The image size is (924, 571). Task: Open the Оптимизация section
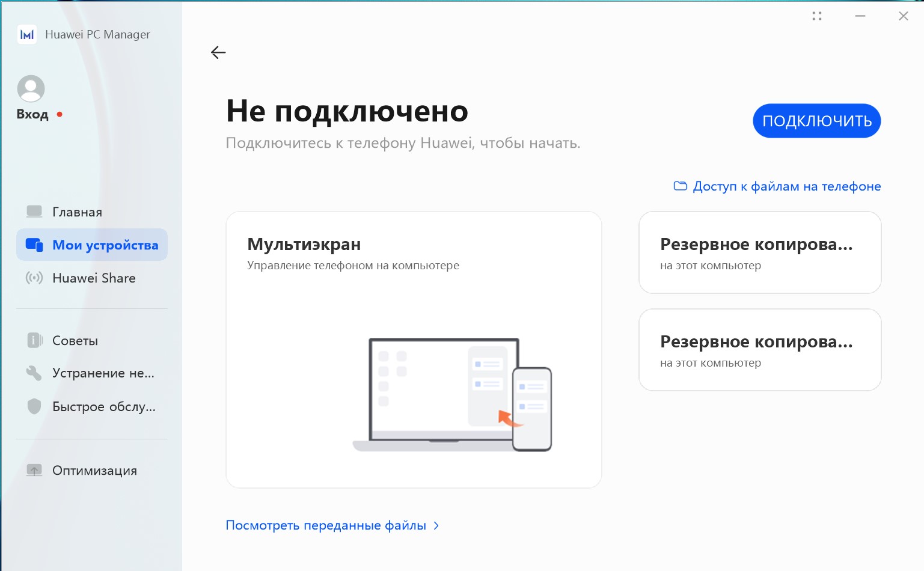[92, 470]
